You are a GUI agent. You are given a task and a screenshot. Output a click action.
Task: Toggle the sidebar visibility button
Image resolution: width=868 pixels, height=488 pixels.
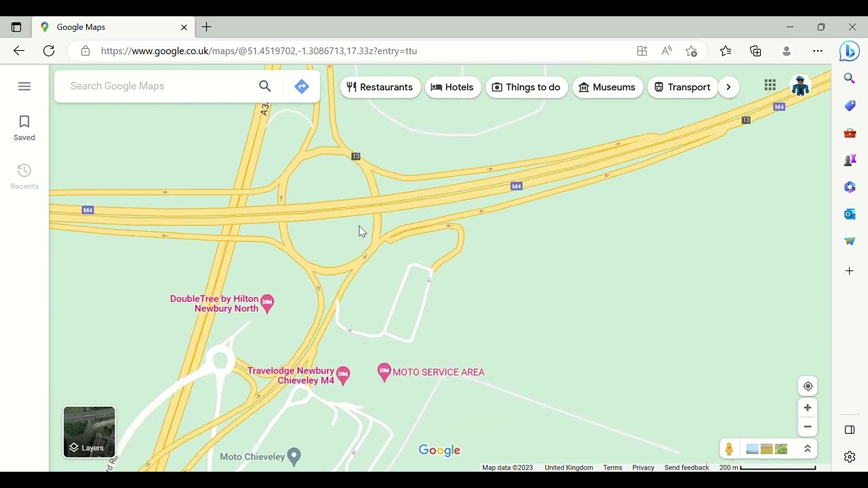coord(850,430)
